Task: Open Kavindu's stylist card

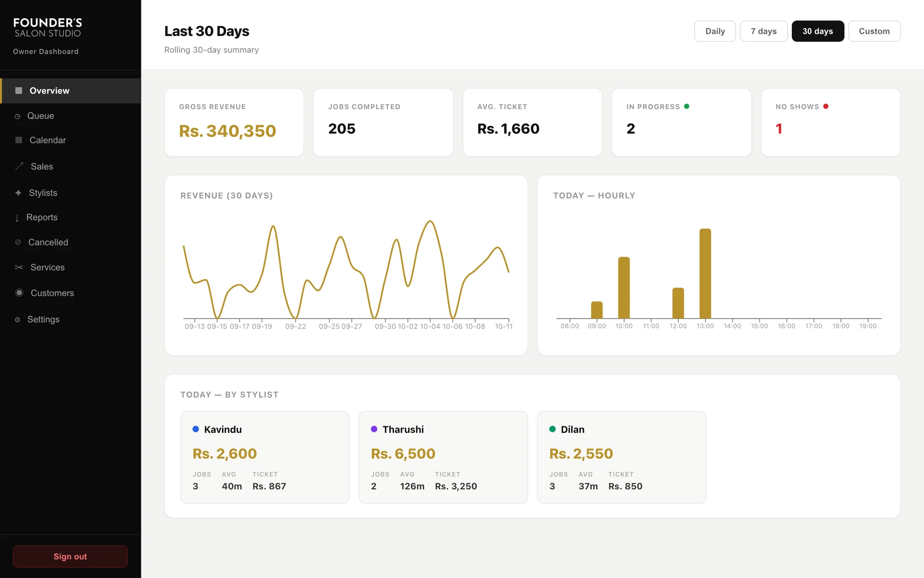Action: pos(265,457)
